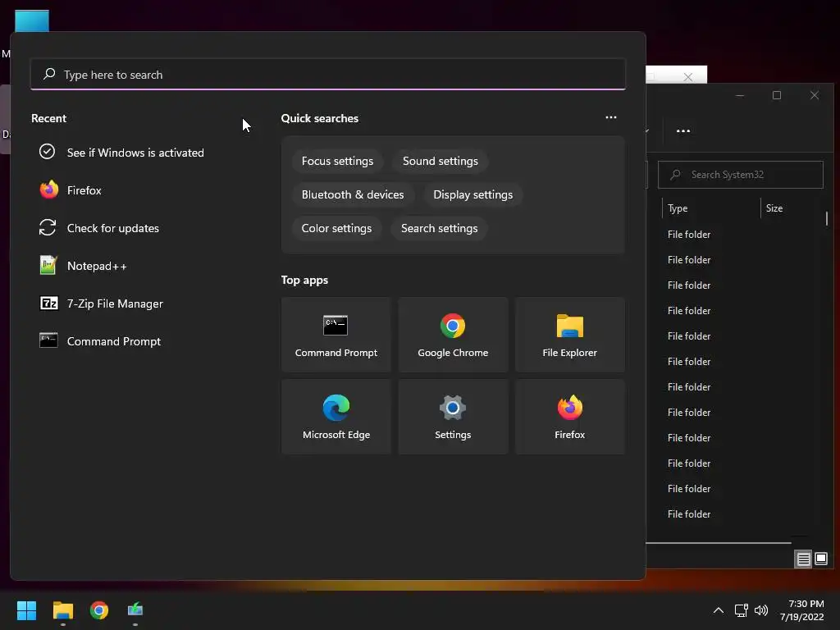Image resolution: width=840 pixels, height=630 pixels.
Task: Select the Display settings quick search
Action: click(473, 195)
